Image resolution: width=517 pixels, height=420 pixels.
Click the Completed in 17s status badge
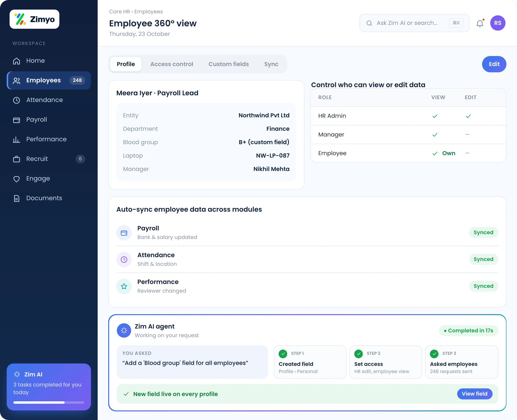tap(468, 331)
